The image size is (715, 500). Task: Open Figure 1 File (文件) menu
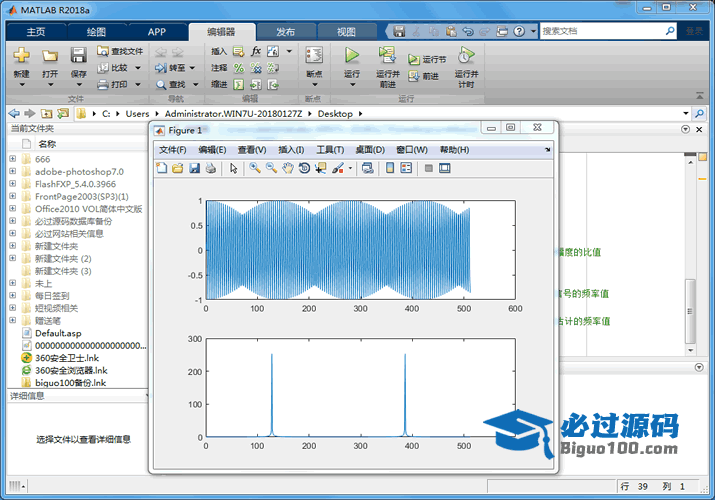172,150
